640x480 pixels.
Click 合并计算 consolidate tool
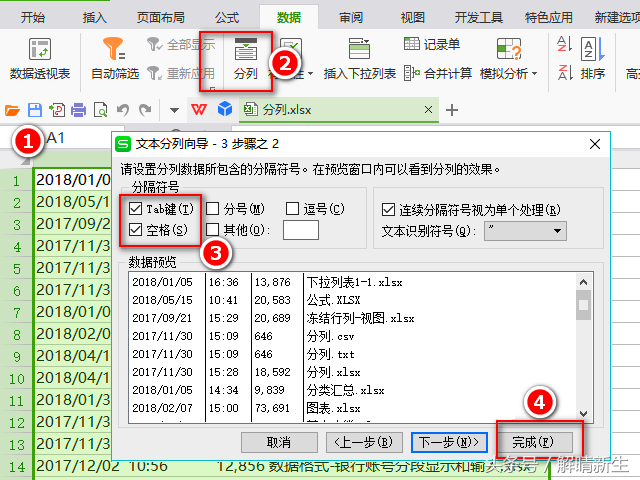pos(438,73)
